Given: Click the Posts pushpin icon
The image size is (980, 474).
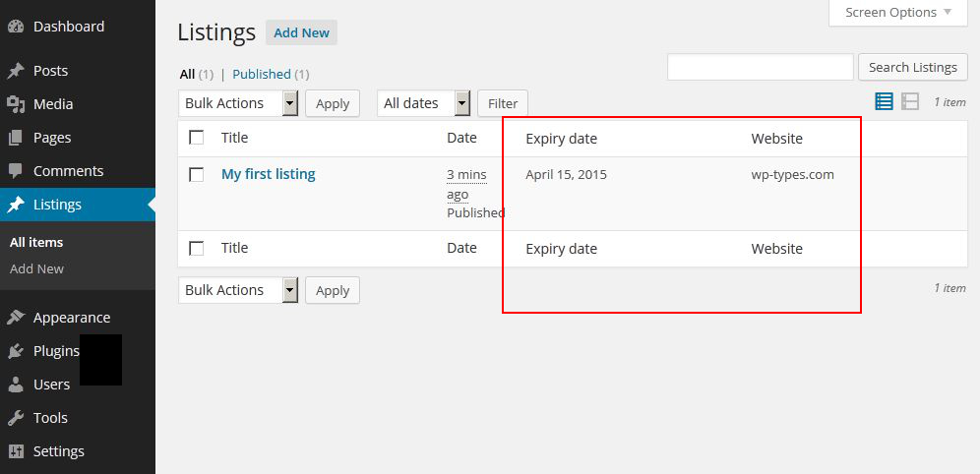Looking at the screenshot, I should point(16,71).
